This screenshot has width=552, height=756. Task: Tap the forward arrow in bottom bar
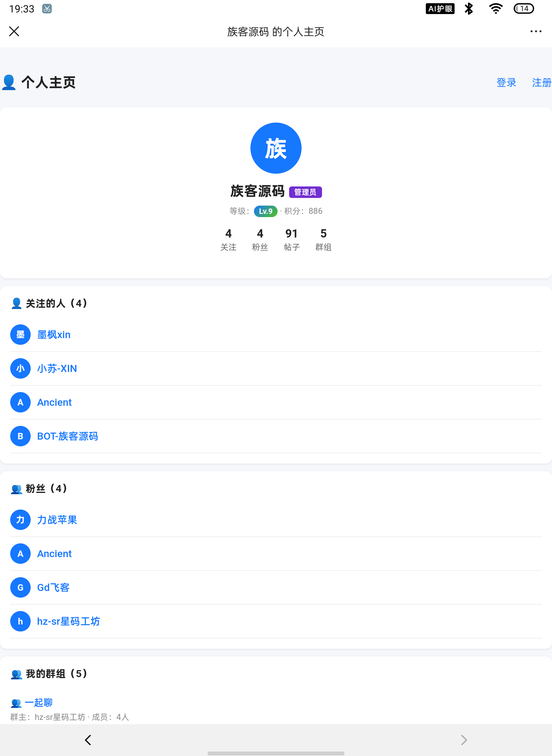pos(464,740)
